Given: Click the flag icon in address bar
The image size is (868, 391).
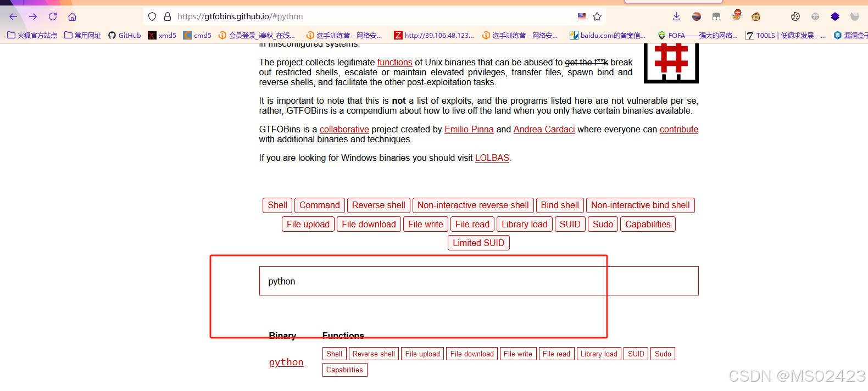Looking at the screenshot, I should 582,16.
